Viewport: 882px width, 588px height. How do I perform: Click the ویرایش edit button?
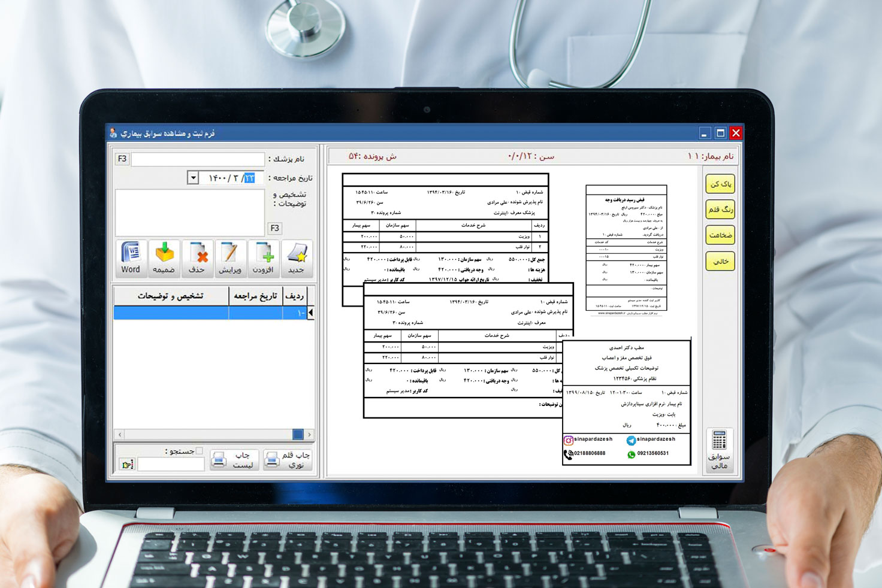[x=230, y=258]
